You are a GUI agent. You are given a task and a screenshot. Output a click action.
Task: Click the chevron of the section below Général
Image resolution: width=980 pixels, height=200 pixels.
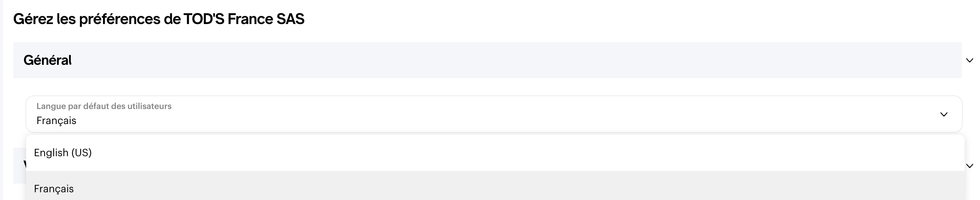pos(969,166)
